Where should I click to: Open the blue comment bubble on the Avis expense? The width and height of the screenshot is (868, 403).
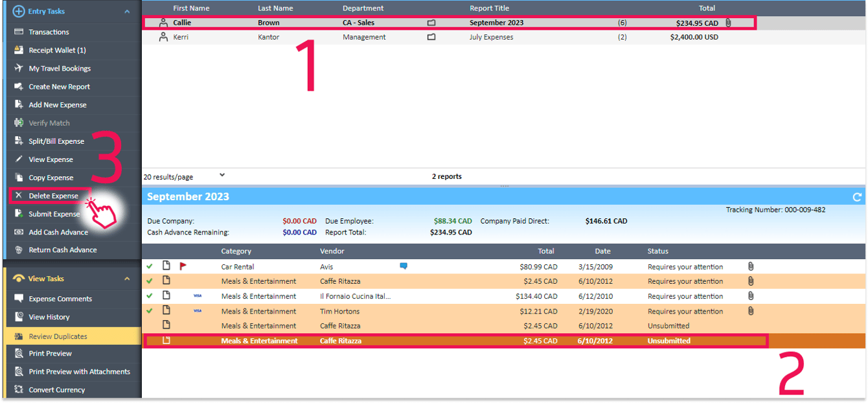(404, 266)
